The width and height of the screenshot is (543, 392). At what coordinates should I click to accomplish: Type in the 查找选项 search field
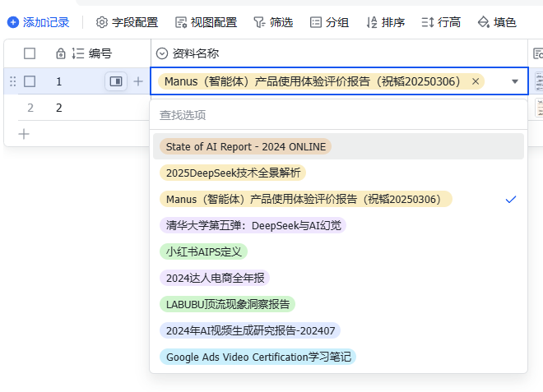[x=337, y=115]
